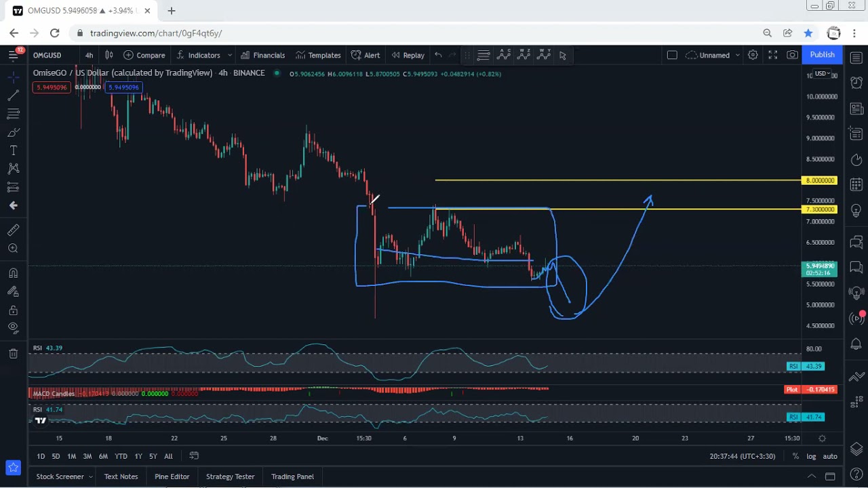Select the All date range

pyautogui.click(x=168, y=456)
